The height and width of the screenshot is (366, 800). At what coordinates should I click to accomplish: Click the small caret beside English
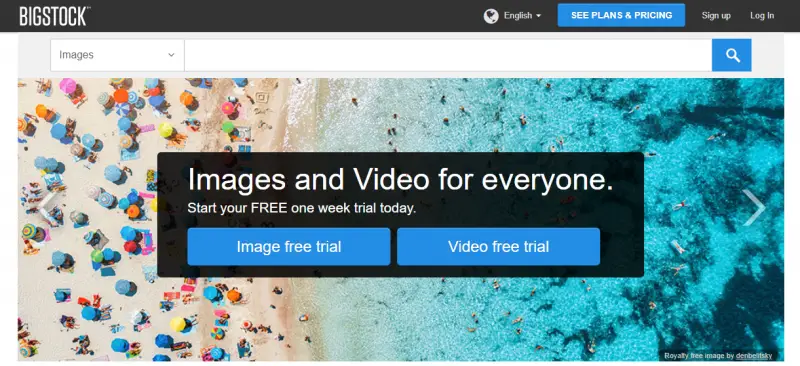click(538, 16)
